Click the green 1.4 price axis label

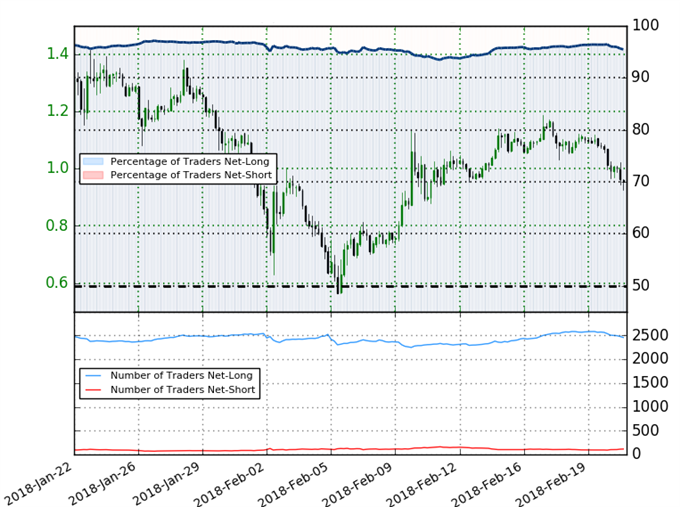tap(58, 54)
